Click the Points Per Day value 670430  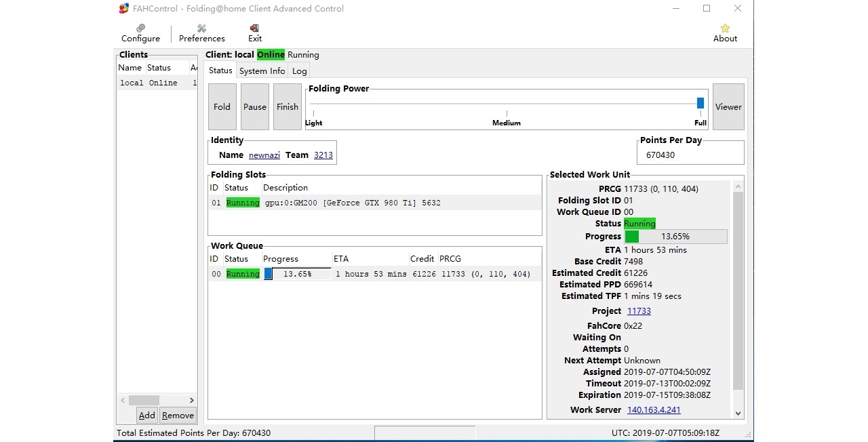[x=660, y=155]
